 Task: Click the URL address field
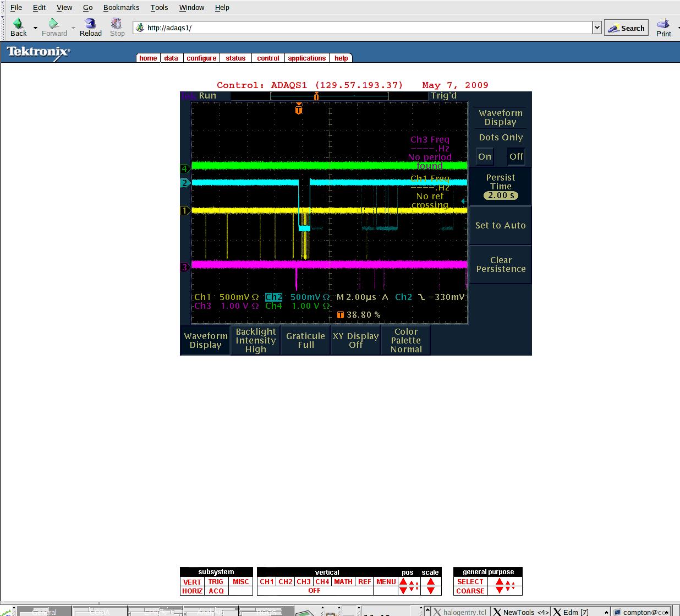coord(363,28)
